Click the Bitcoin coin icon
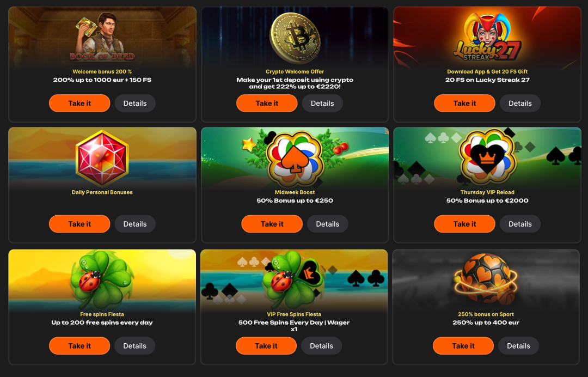Screen dimensions: 588x377 coord(295,38)
